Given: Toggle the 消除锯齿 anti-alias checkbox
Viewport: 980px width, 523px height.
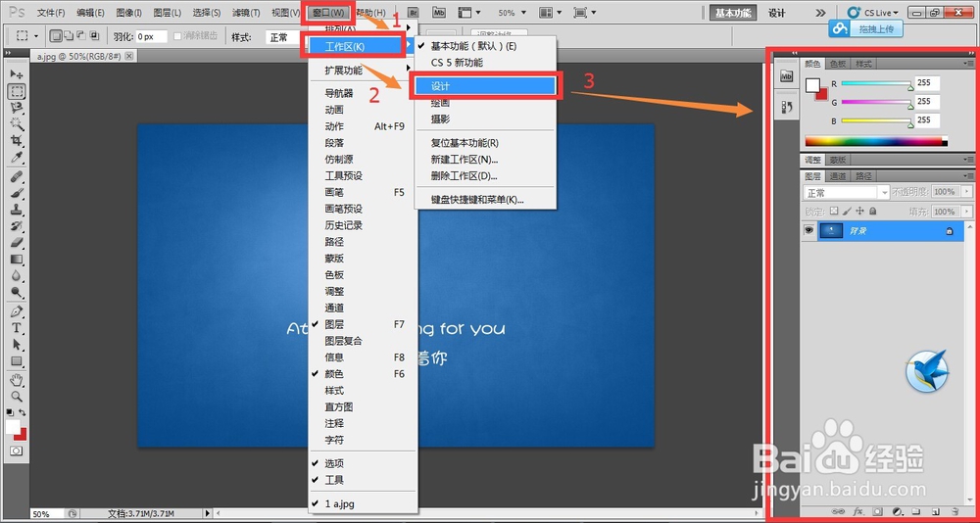Looking at the screenshot, I should [178, 36].
